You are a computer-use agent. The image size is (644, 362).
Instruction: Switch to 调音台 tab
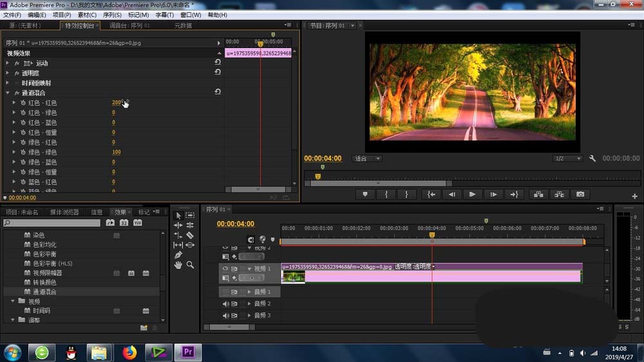129,26
